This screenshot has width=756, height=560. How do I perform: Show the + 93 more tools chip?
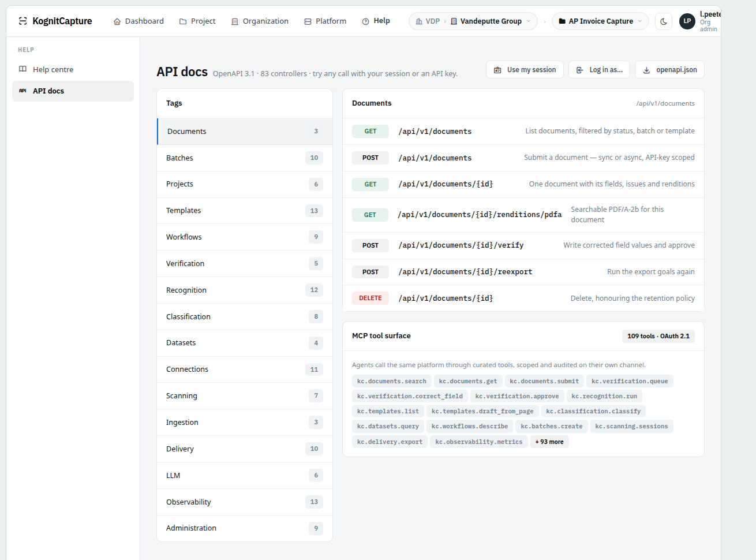[x=549, y=442]
